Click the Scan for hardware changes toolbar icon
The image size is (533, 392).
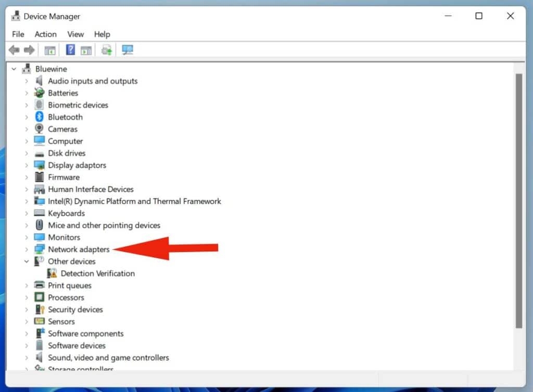pos(128,50)
